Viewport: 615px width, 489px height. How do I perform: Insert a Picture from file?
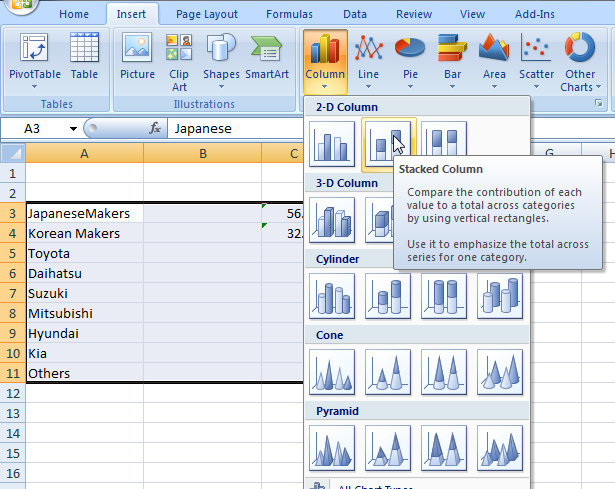137,57
